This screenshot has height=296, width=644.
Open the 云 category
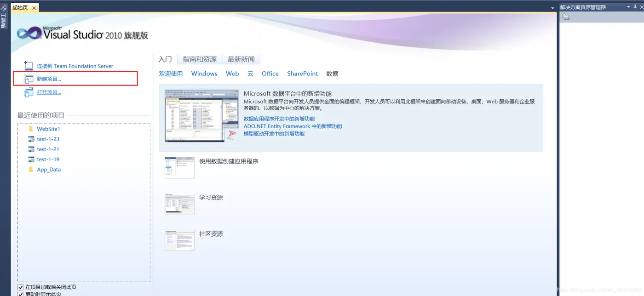click(x=251, y=74)
